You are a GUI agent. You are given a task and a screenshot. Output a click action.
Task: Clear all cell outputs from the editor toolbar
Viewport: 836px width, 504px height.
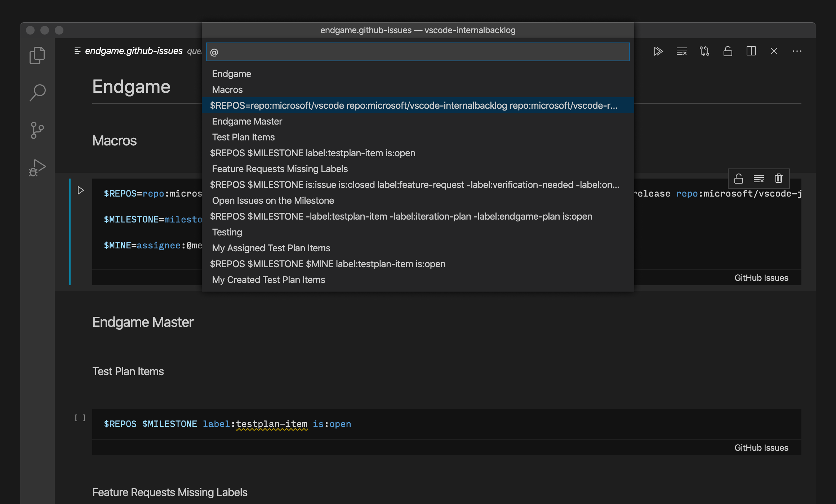click(x=681, y=51)
